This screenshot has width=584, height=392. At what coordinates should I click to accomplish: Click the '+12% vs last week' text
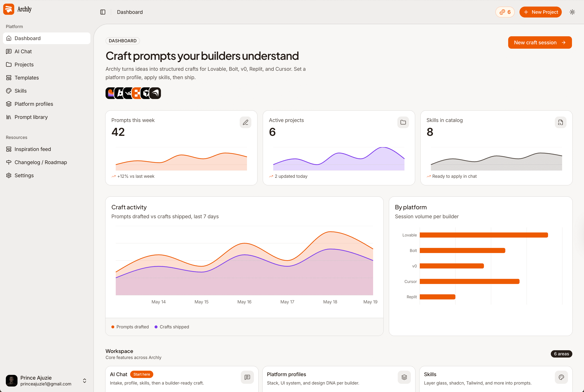point(136,176)
